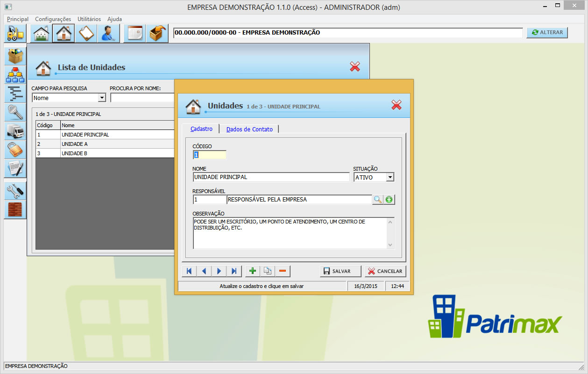Select the UNIDADE B row in list
Image resolution: width=588 pixels, height=374 pixels.
tap(105, 153)
